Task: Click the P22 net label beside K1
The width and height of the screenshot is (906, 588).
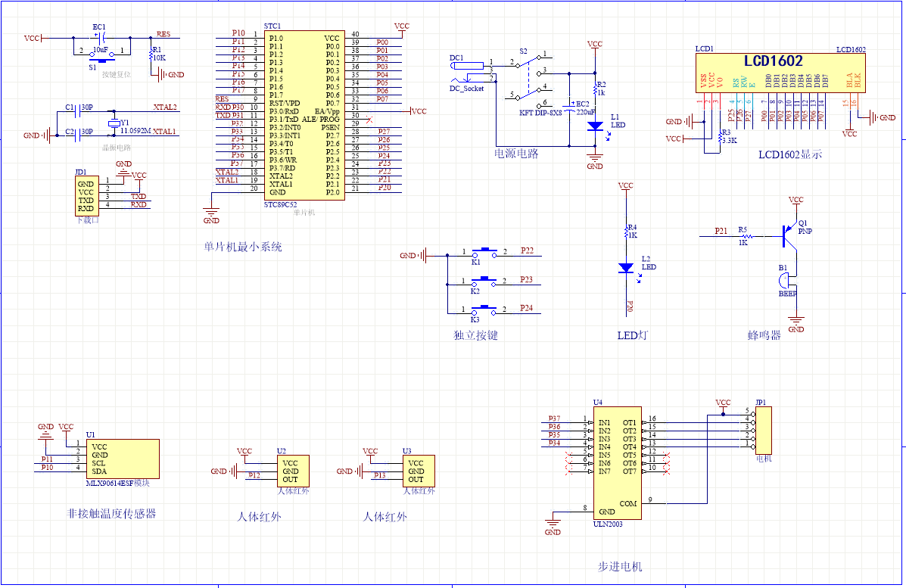Action: coord(527,250)
